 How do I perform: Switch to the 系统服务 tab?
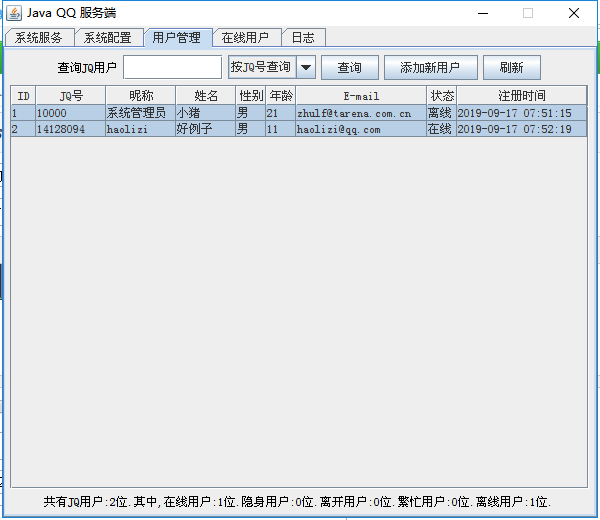click(x=39, y=37)
